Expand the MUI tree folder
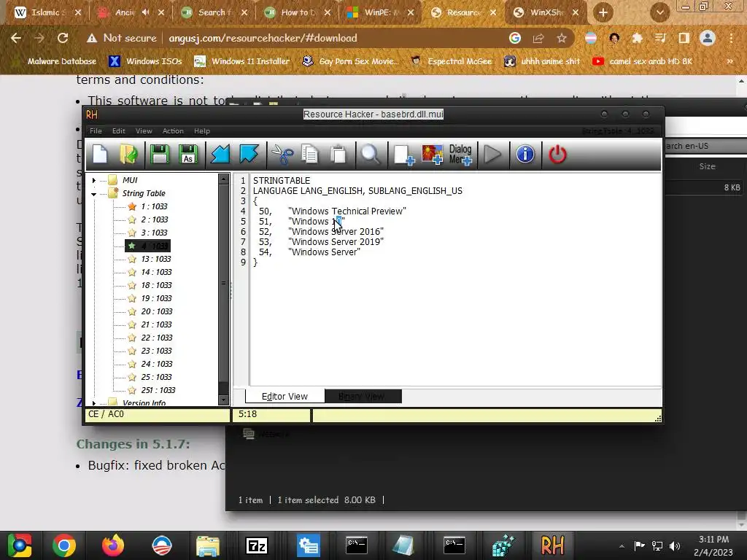This screenshot has width=747, height=560. coord(94,181)
